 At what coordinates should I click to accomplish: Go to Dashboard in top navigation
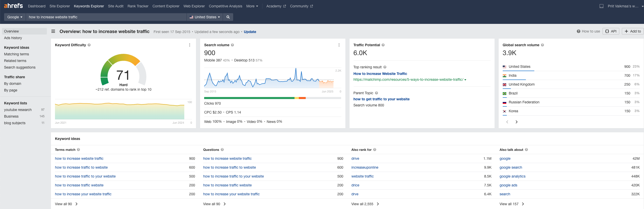pos(37,6)
